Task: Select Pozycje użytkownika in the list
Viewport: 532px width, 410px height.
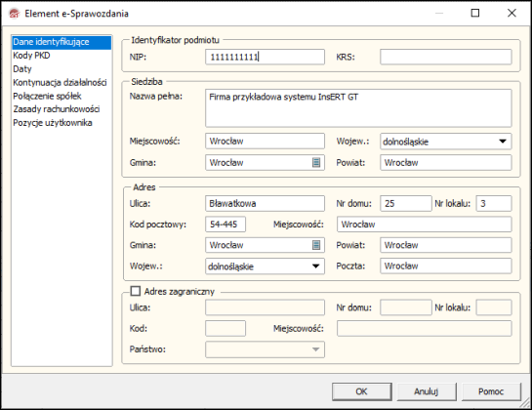Action: [53, 123]
